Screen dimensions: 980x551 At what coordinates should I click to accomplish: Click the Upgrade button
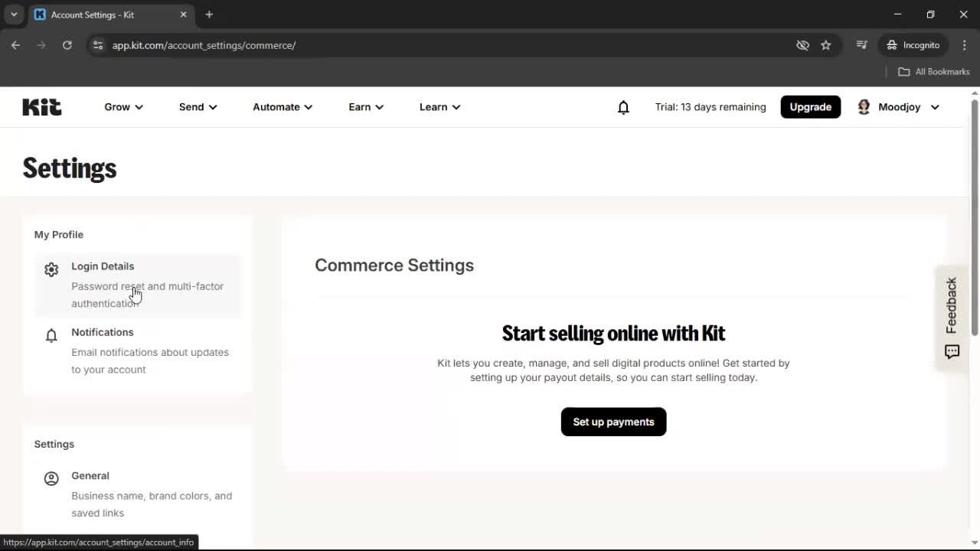810,106
